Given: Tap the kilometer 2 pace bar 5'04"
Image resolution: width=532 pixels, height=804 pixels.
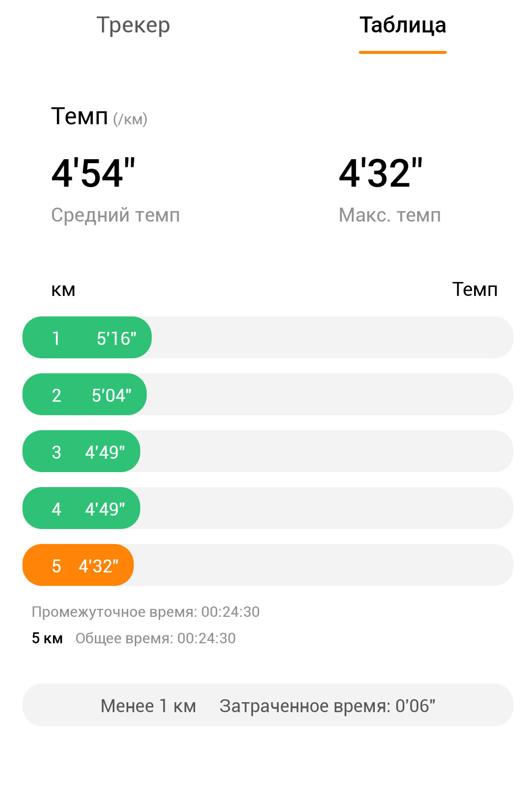Looking at the screenshot, I should click(84, 394).
